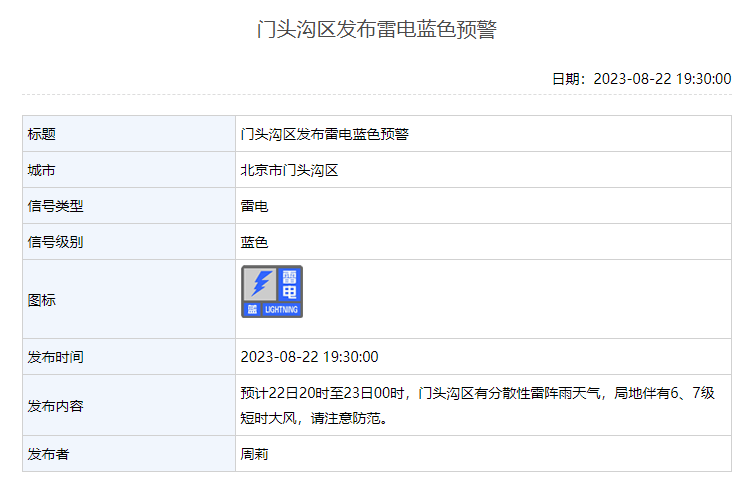
Task: Click 2023-08-22 19:30:00 in the 发布时间 row
Action: point(309,357)
